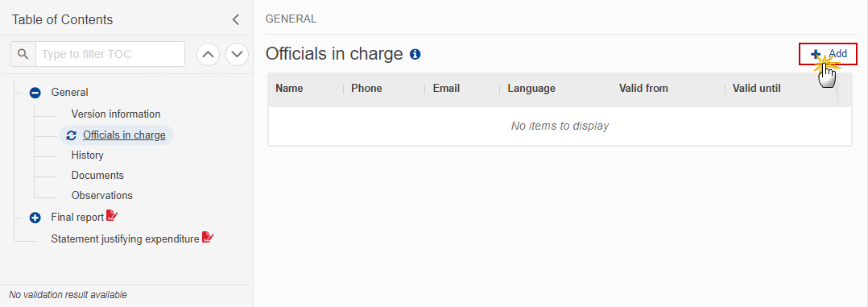Collapse the Table of Contents panel

(x=236, y=20)
